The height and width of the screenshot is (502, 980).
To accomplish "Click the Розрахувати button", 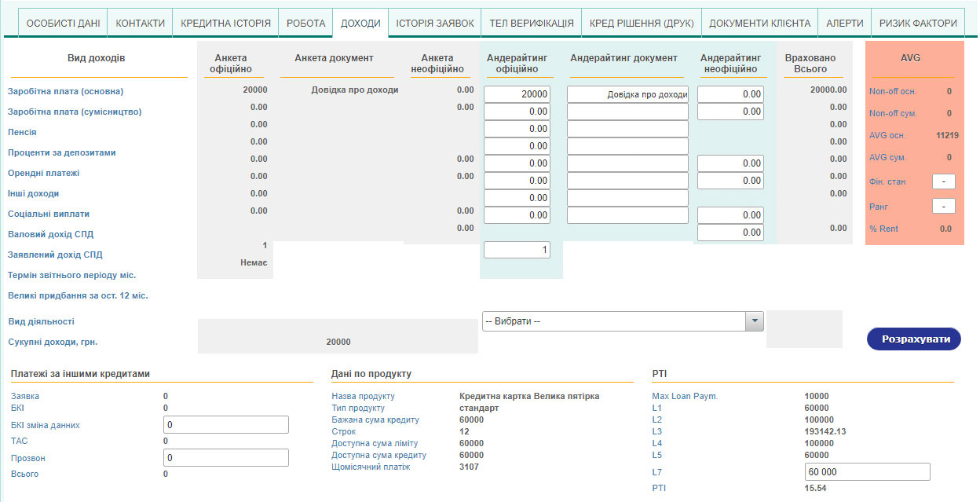I will tap(913, 339).
